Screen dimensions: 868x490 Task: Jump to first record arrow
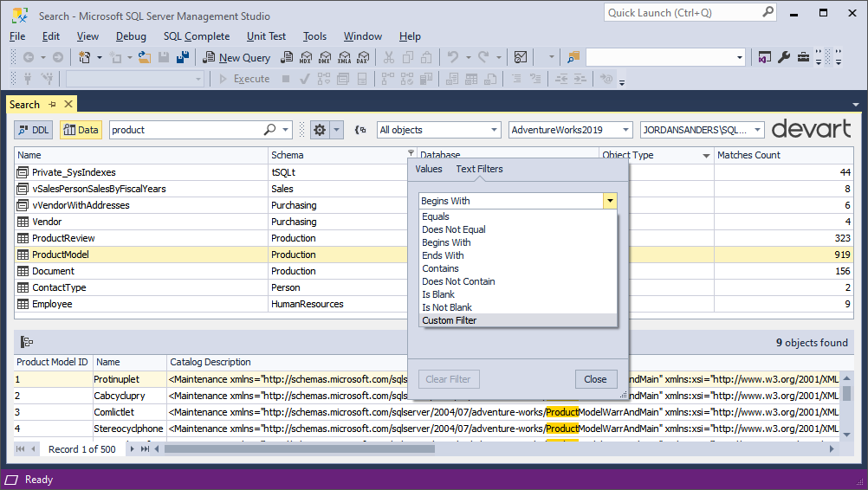click(x=21, y=449)
